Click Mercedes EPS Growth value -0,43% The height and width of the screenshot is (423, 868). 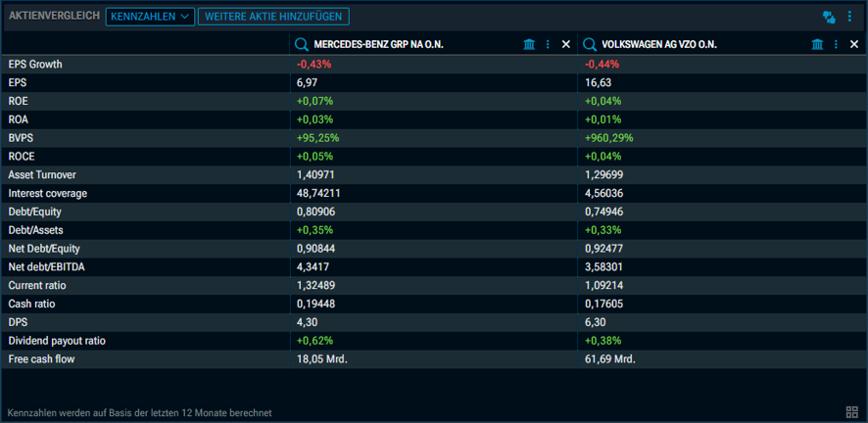[x=313, y=65]
